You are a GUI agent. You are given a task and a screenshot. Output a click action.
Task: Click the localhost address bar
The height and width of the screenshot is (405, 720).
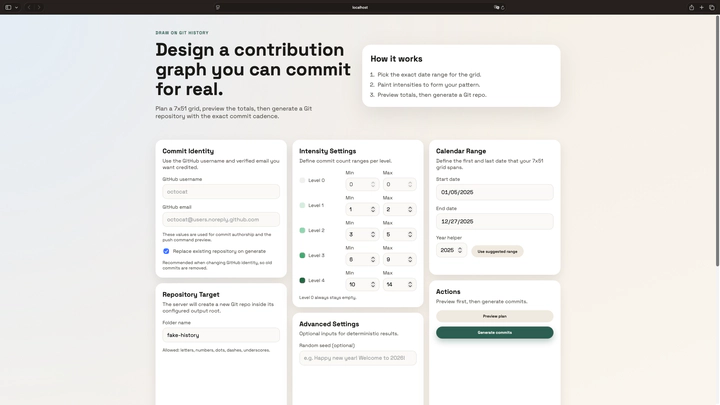tap(360, 7)
